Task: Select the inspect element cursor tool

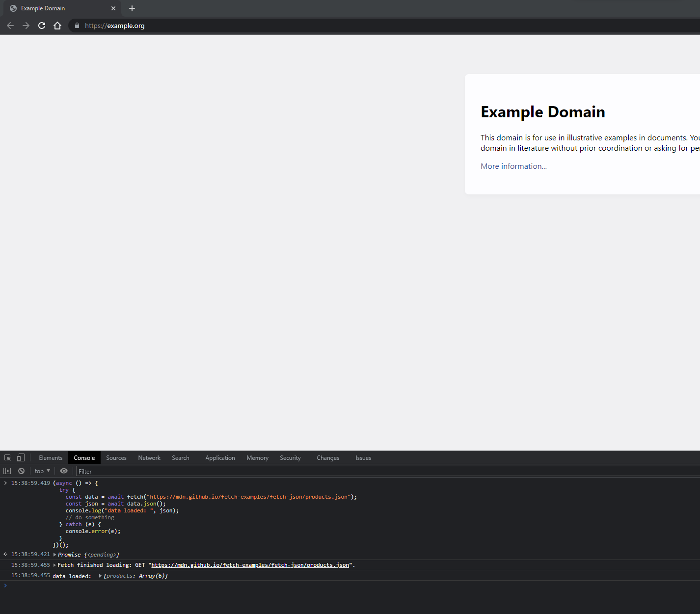Action: 7,457
